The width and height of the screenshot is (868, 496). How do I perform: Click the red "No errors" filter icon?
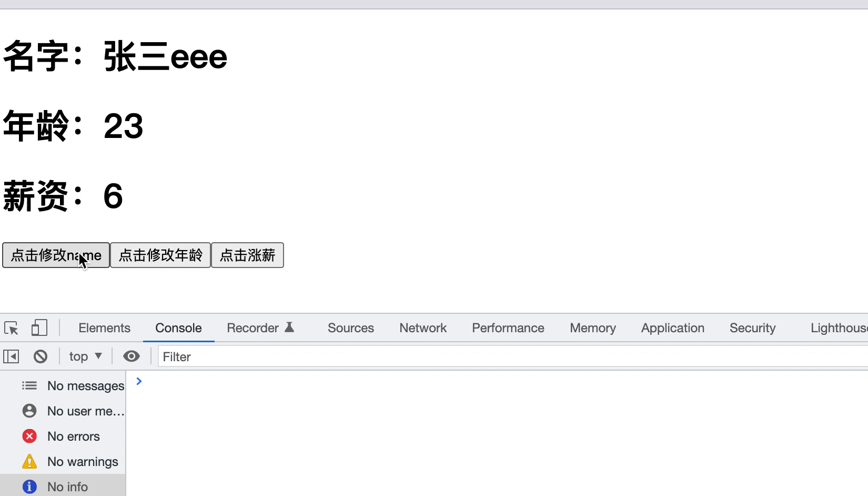[x=29, y=436]
